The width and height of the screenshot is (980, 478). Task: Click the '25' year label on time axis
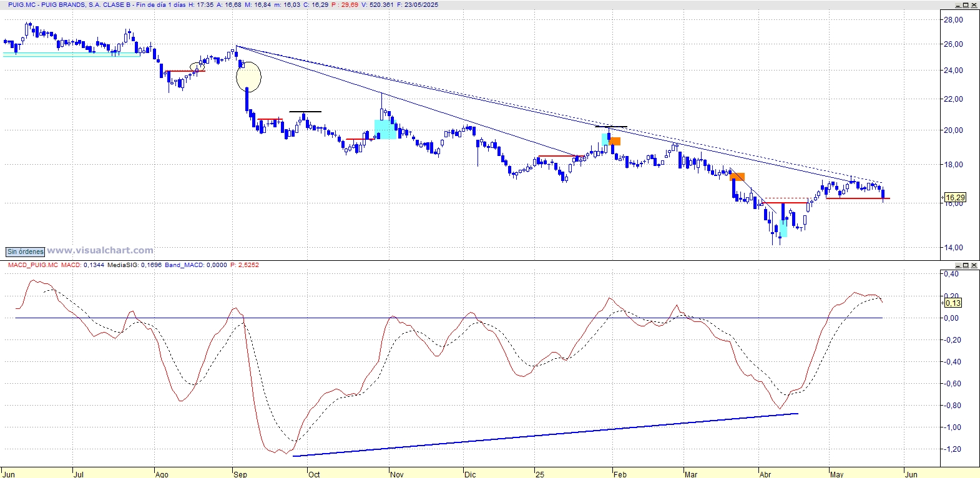pos(540,474)
